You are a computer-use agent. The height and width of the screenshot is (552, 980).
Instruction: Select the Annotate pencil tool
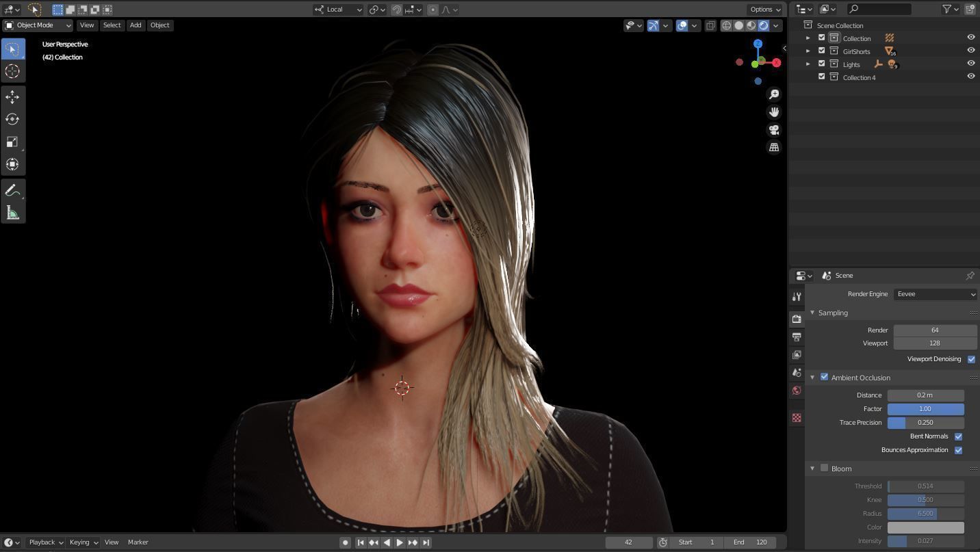coord(12,190)
